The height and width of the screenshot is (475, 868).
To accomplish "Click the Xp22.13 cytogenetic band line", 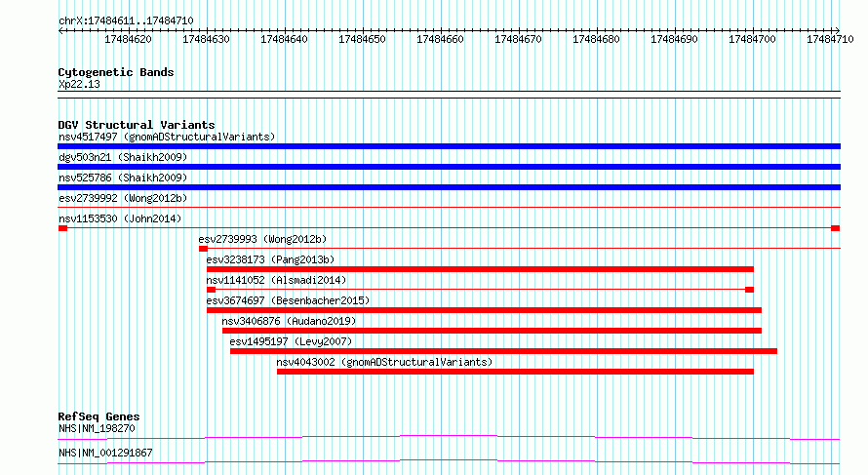I will coord(449,95).
